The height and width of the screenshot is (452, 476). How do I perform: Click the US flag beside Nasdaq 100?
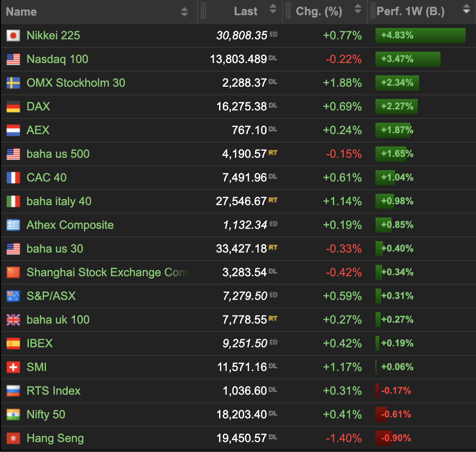click(13, 59)
